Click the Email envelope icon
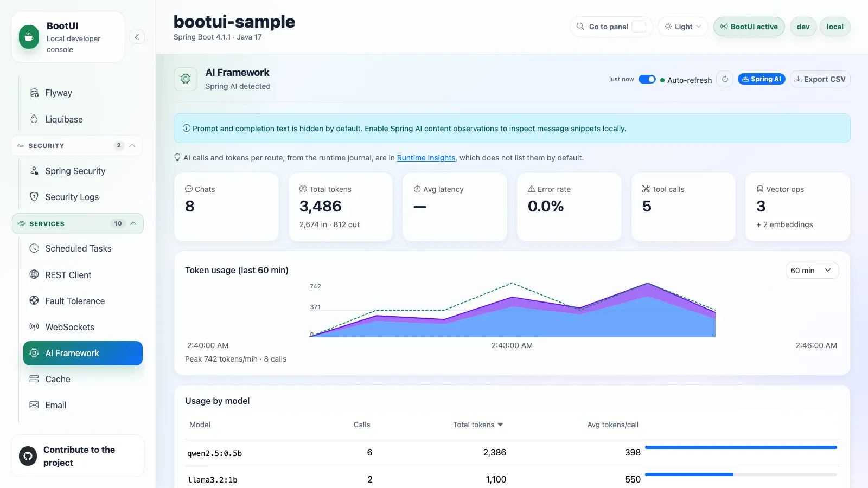The image size is (868, 488). coord(34,405)
